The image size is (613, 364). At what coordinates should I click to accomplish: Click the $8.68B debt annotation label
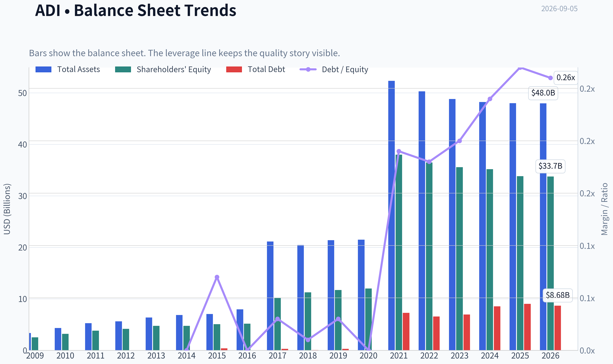coord(558,295)
